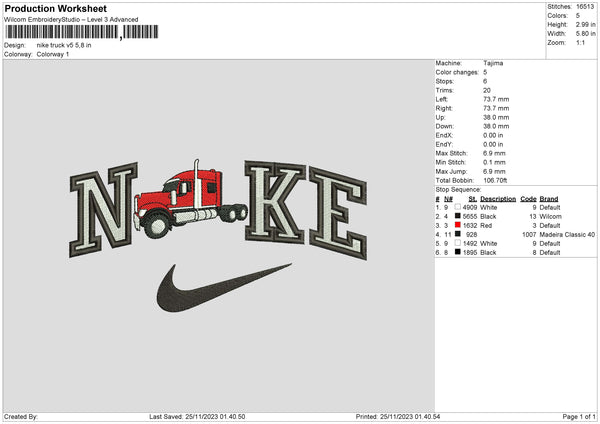Click the design name 'nike truck v5 5,8 in'

pyautogui.click(x=64, y=45)
